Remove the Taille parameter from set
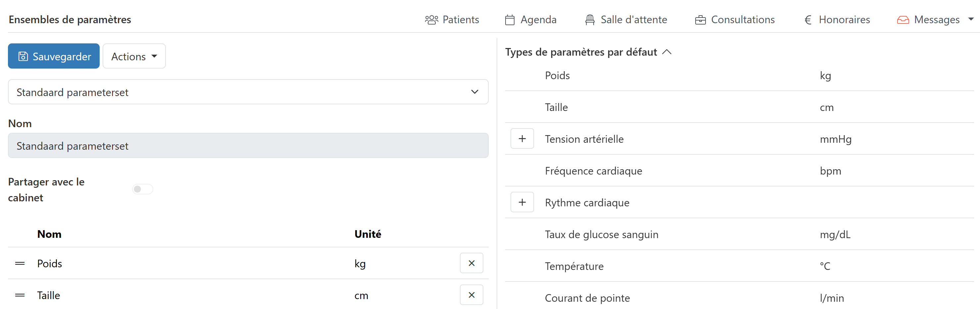The height and width of the screenshot is (309, 980). point(471,295)
